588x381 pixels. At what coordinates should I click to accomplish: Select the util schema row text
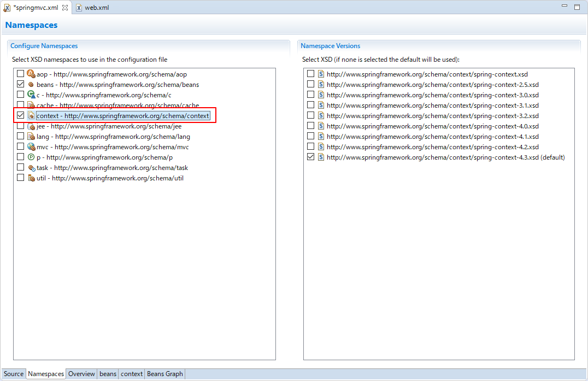[x=110, y=178]
